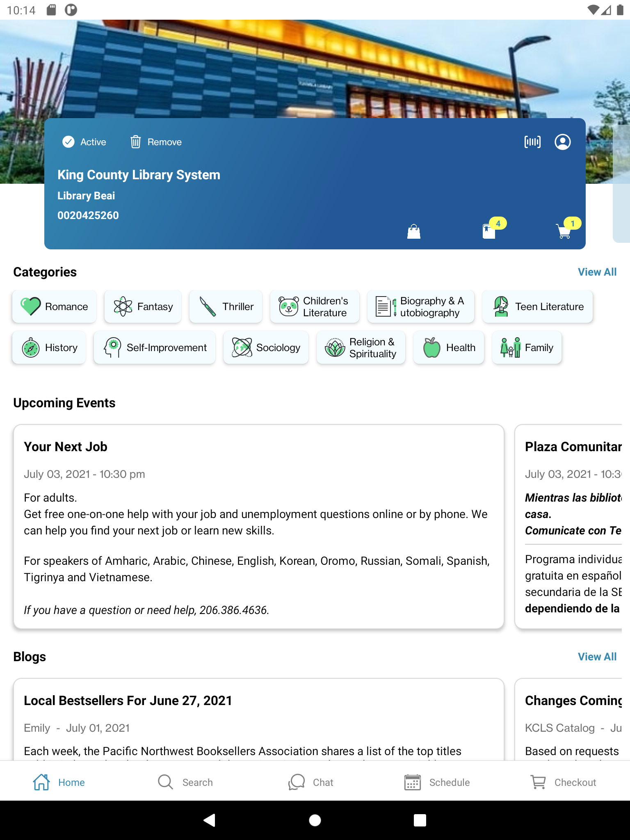Switch to the Checkout tab
630x840 pixels.
click(x=563, y=782)
